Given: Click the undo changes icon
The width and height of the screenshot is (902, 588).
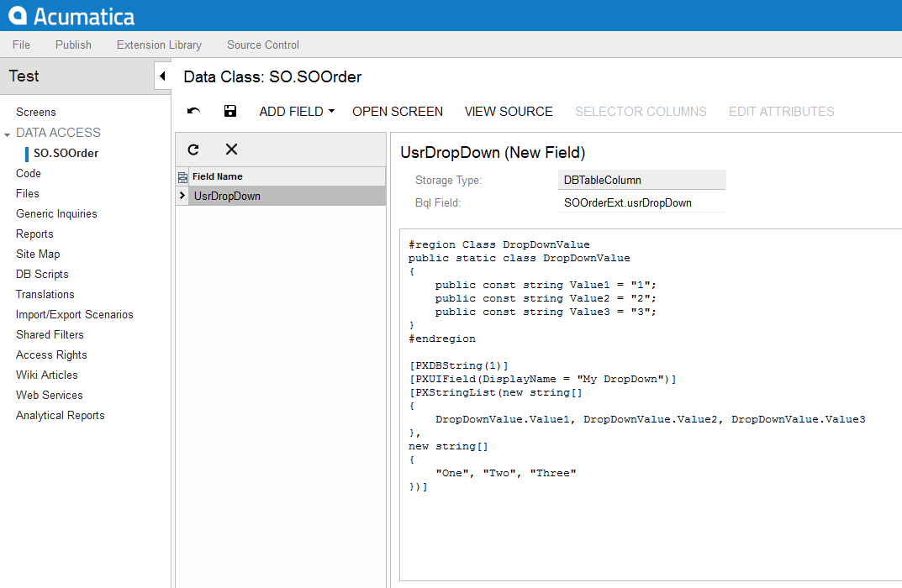Looking at the screenshot, I should tap(194, 111).
